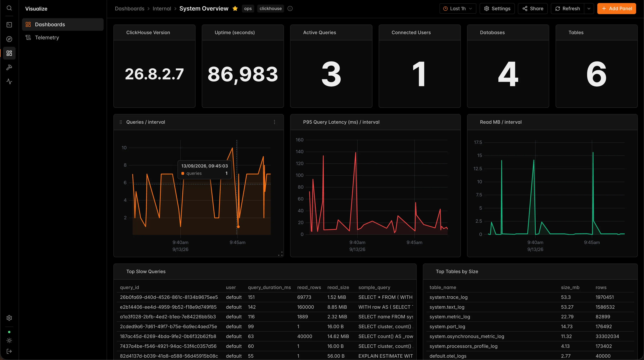The width and height of the screenshot is (644, 360).
Task: Open the Last 1h time range dropdown
Action: click(458, 9)
